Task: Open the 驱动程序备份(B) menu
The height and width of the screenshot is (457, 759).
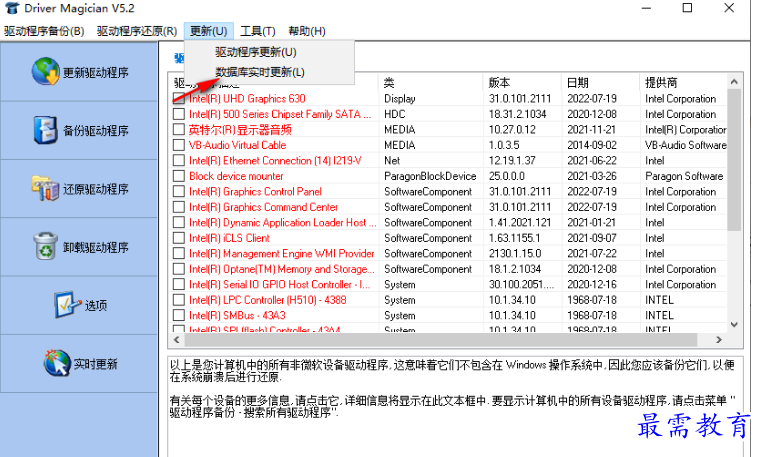Action: click(44, 31)
